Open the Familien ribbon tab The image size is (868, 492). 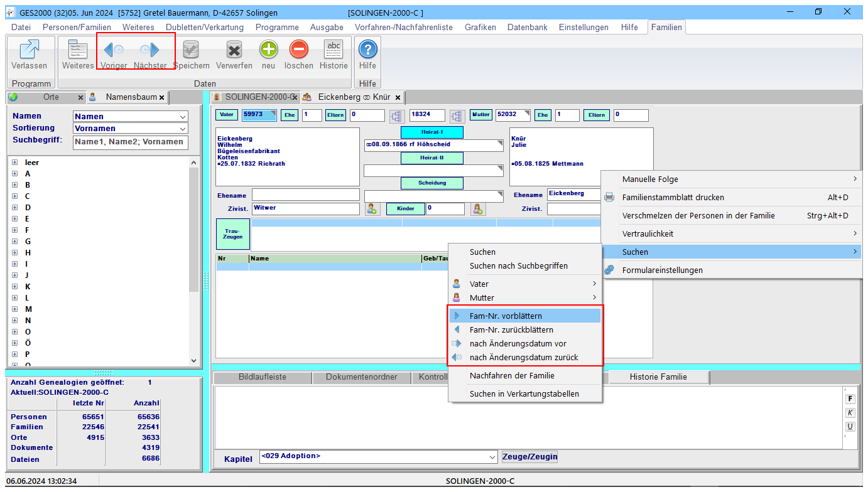666,27
